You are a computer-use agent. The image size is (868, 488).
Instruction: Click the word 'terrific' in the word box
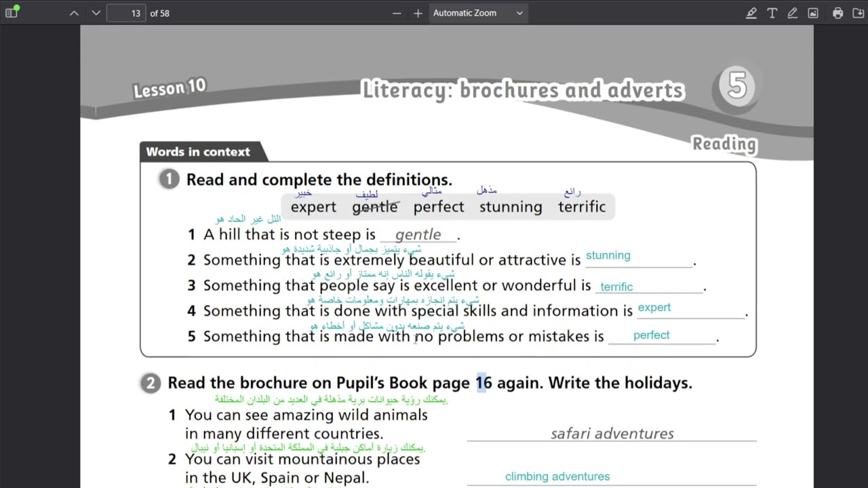(x=582, y=207)
